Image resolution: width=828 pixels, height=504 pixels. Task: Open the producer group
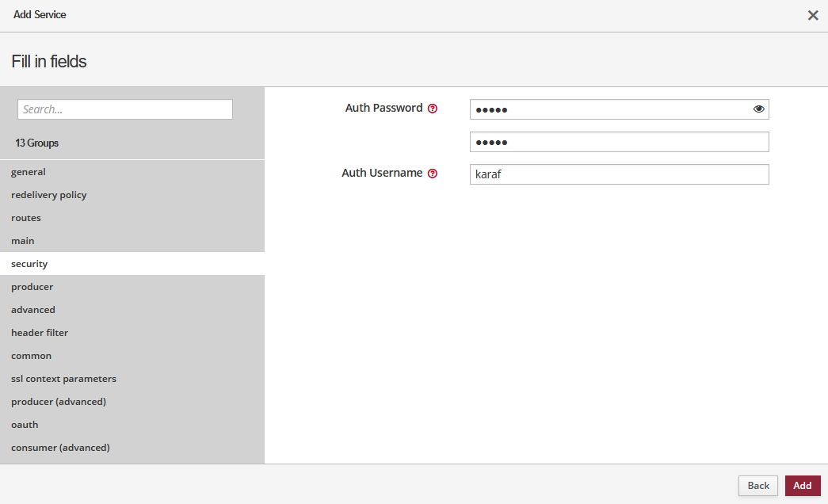(x=32, y=287)
